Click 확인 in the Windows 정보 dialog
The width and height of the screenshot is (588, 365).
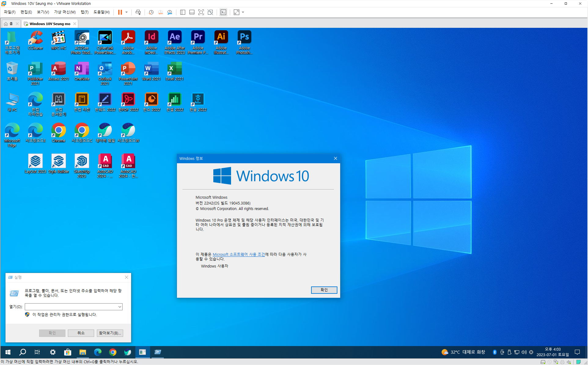[324, 290]
